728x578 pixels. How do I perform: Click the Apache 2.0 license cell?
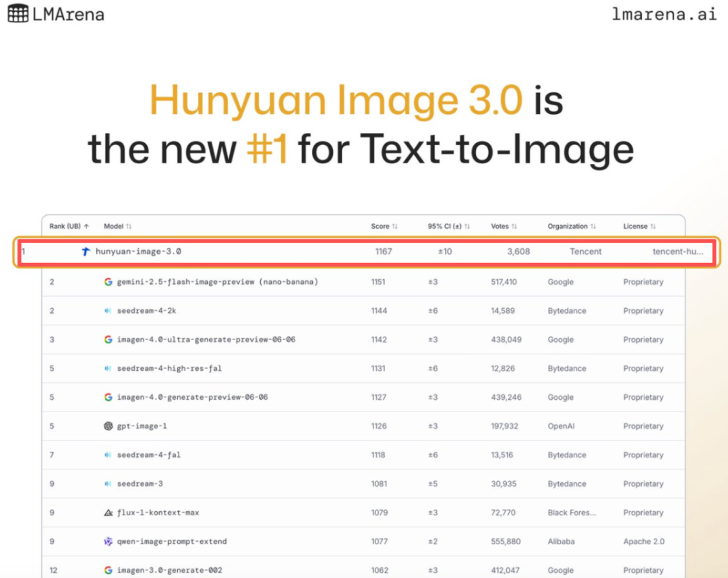click(644, 542)
